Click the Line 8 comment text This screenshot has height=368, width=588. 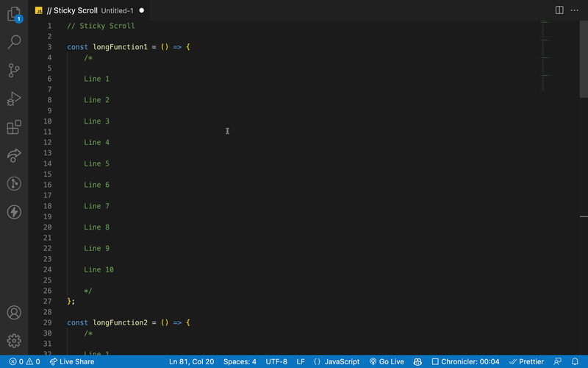(x=97, y=227)
